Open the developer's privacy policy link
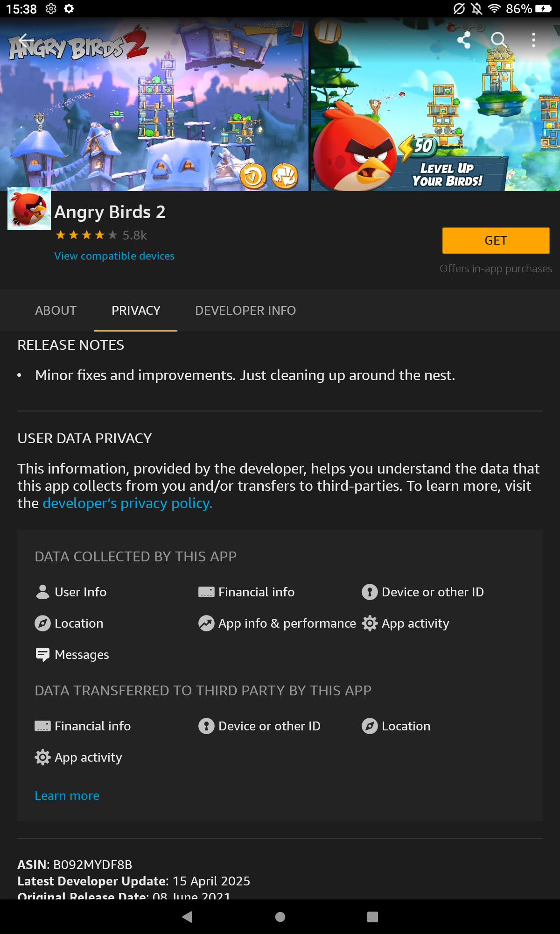 pyautogui.click(x=126, y=503)
